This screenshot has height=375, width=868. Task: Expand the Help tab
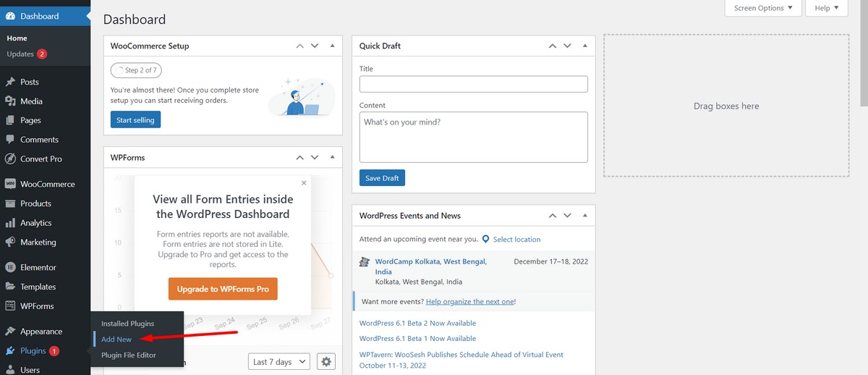[827, 8]
